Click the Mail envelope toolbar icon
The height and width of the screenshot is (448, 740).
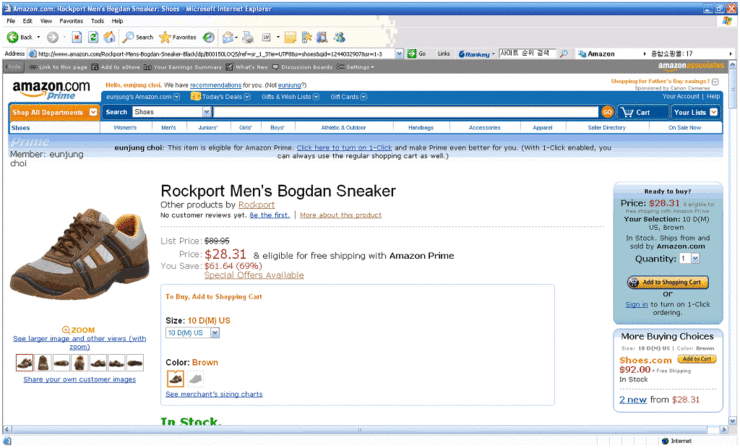228,37
